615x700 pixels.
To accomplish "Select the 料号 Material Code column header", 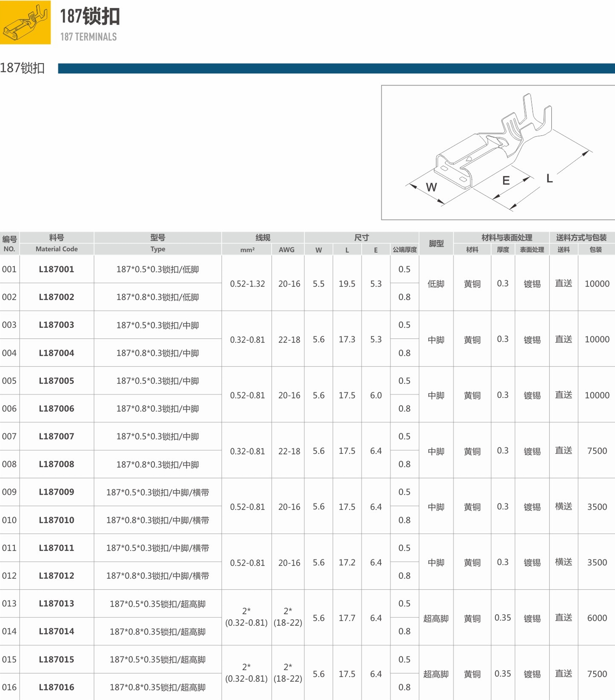I will (57, 243).
